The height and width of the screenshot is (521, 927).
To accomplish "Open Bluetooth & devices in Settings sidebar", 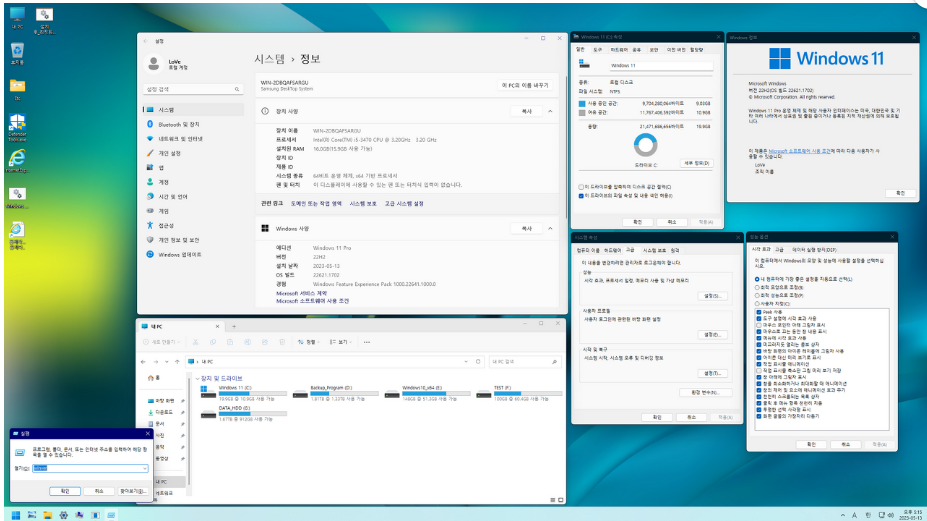I will click(x=193, y=124).
